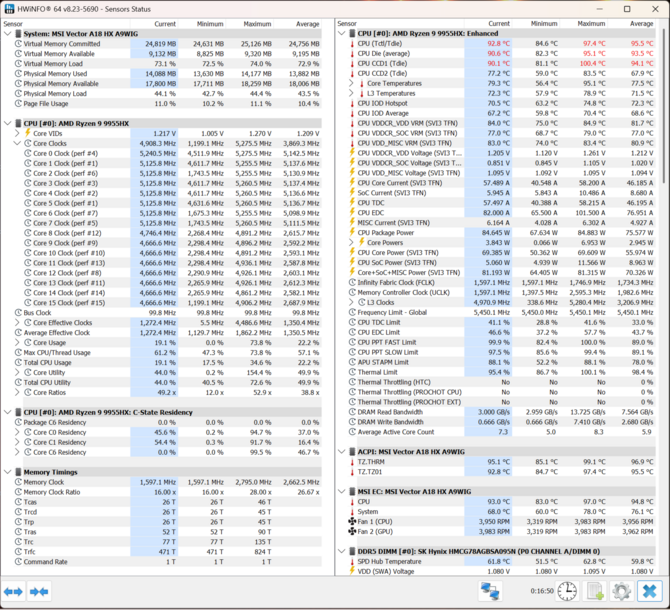Viewport: 670px width, 610px height.
Task: Click the log file start icon
Action: (x=595, y=592)
